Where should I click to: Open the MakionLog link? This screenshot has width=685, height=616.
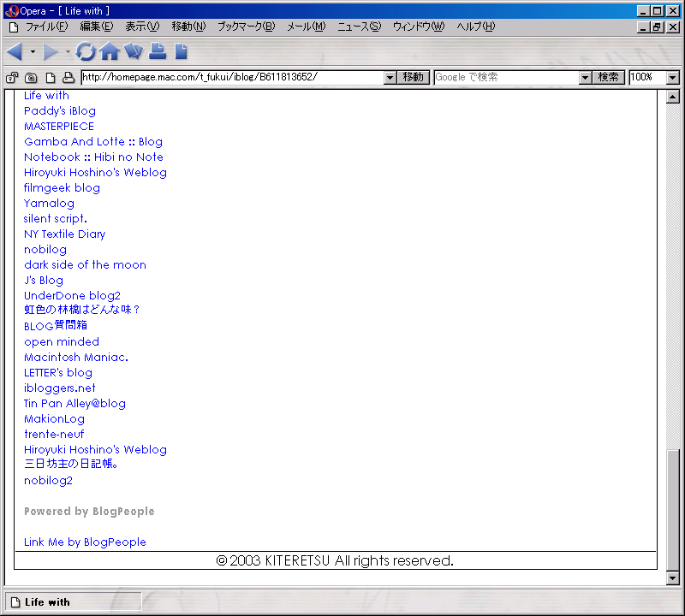[54, 419]
